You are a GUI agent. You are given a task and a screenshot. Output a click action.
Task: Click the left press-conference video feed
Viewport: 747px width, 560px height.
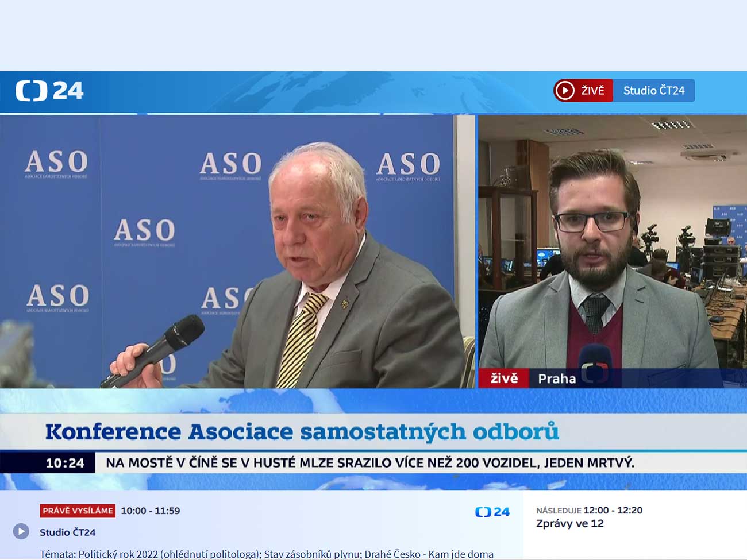click(237, 251)
